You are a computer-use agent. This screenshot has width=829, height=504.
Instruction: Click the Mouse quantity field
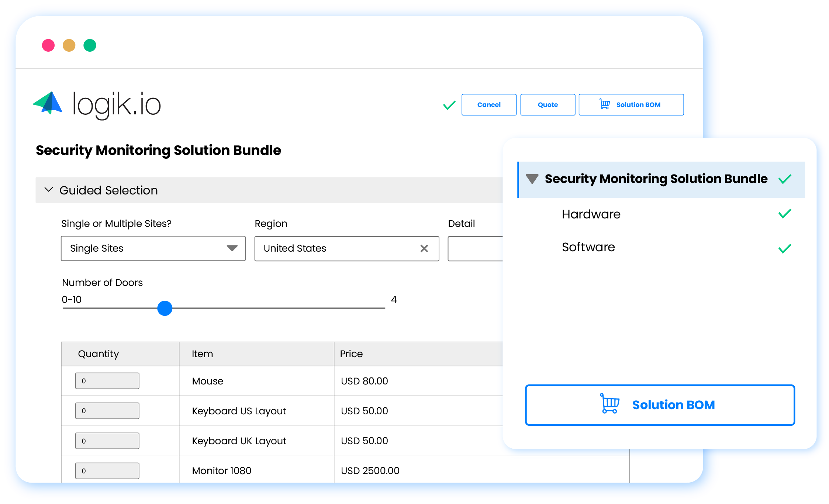coord(107,381)
